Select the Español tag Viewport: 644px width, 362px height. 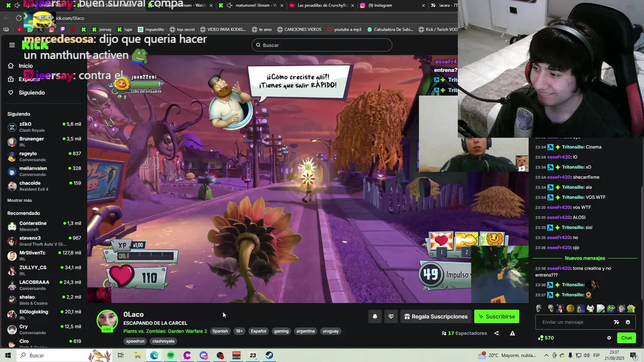[x=259, y=331]
